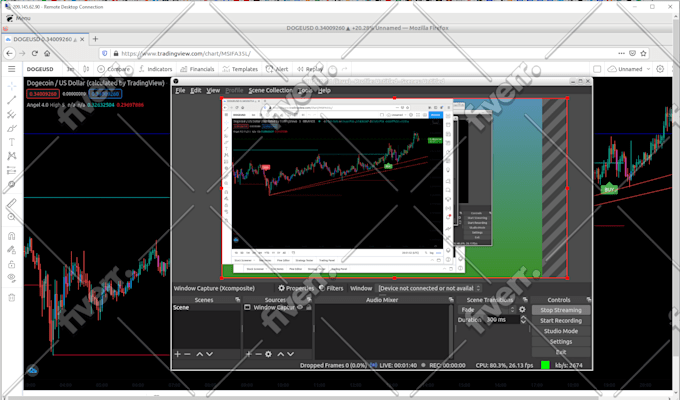This screenshot has width=680, height=400.
Task: Open the Fade transition dropdown
Action: (487, 309)
